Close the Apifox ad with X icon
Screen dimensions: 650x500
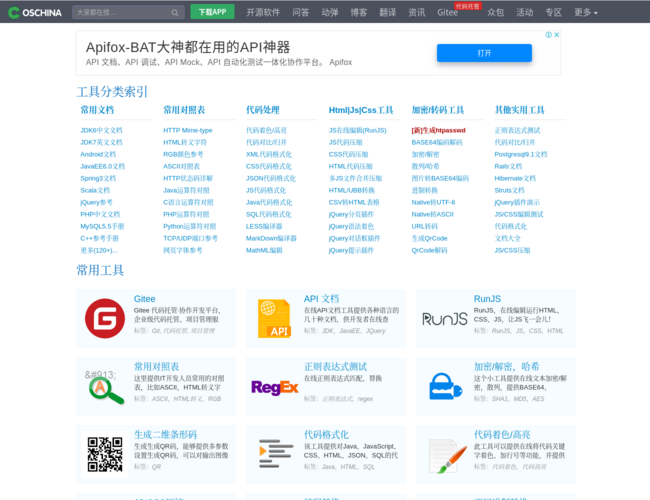tap(555, 34)
